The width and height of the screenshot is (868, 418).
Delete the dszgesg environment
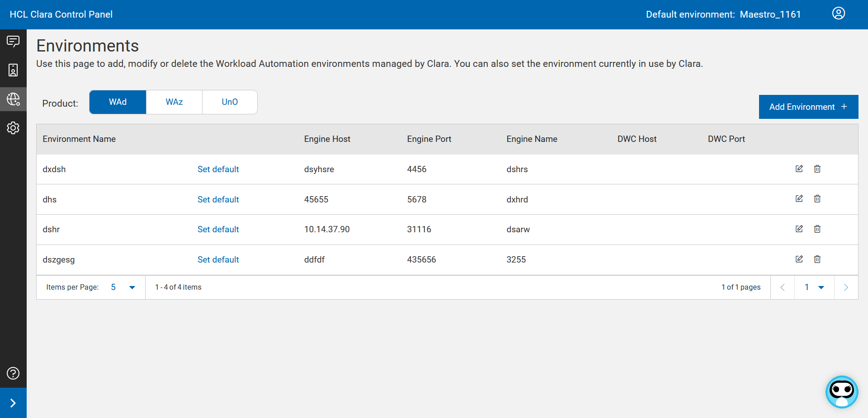[x=817, y=259]
